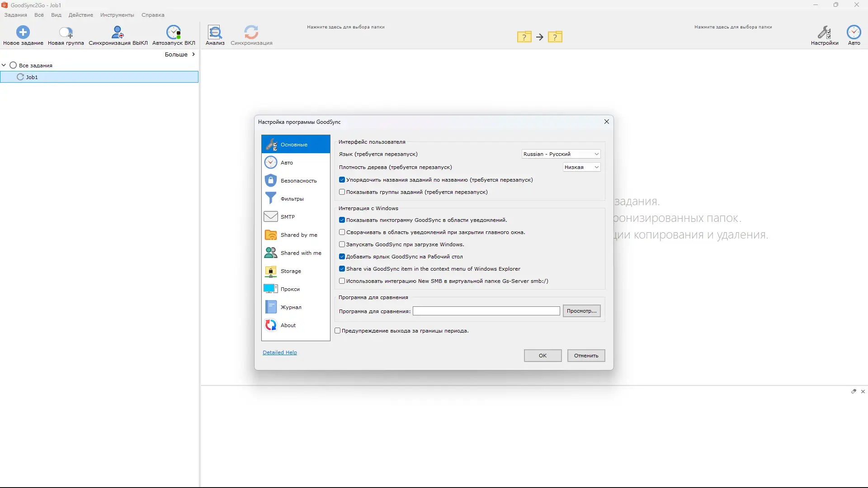The image size is (868, 488).
Task: Open the Shared by me section
Action: point(271,235)
